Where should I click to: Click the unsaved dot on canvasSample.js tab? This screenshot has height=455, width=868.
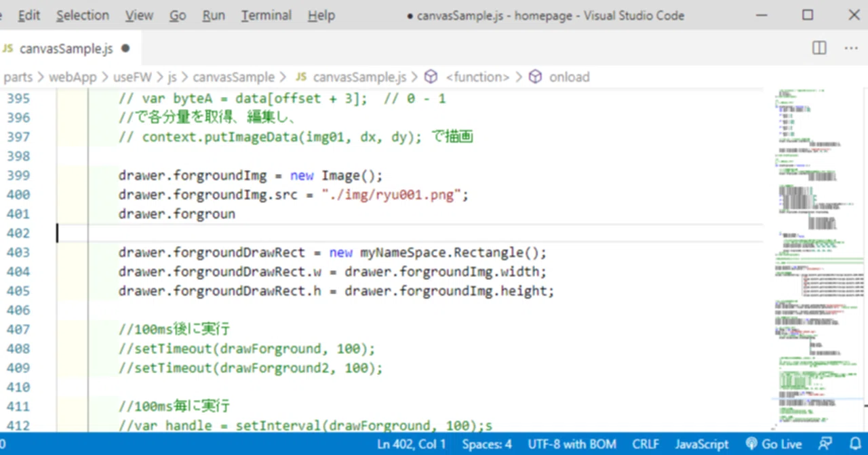click(x=125, y=48)
